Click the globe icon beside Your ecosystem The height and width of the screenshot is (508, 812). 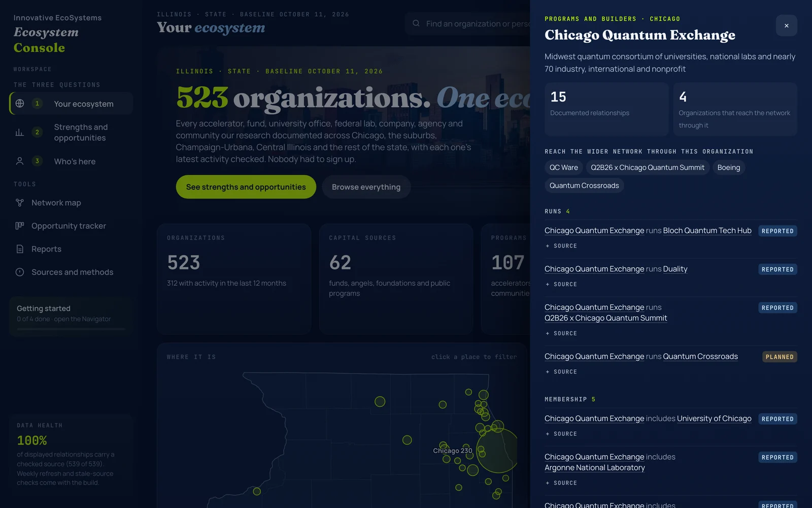pyautogui.click(x=20, y=104)
